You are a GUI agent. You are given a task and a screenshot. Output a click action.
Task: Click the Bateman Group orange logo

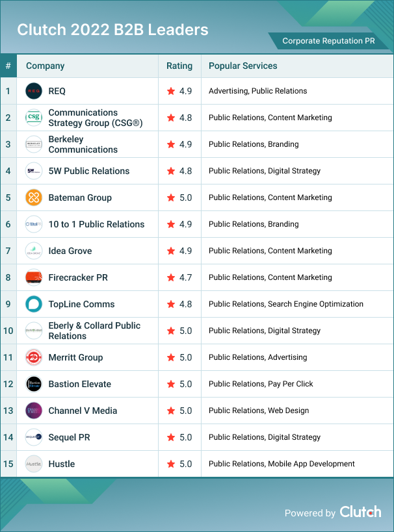pos(34,197)
